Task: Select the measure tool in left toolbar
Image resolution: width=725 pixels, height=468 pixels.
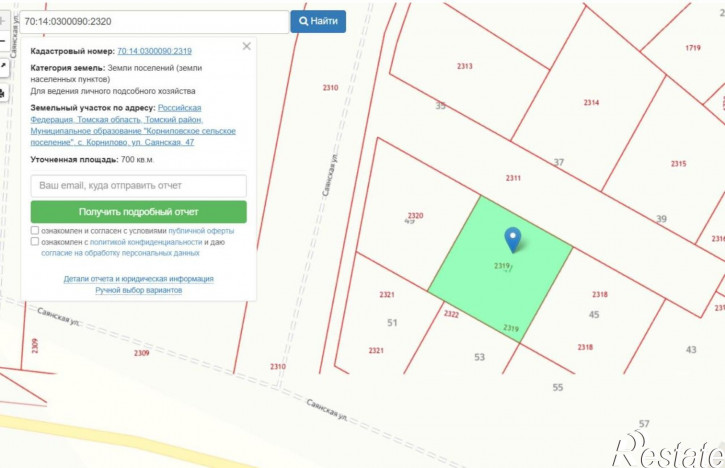Action: pyautogui.click(x=3, y=67)
